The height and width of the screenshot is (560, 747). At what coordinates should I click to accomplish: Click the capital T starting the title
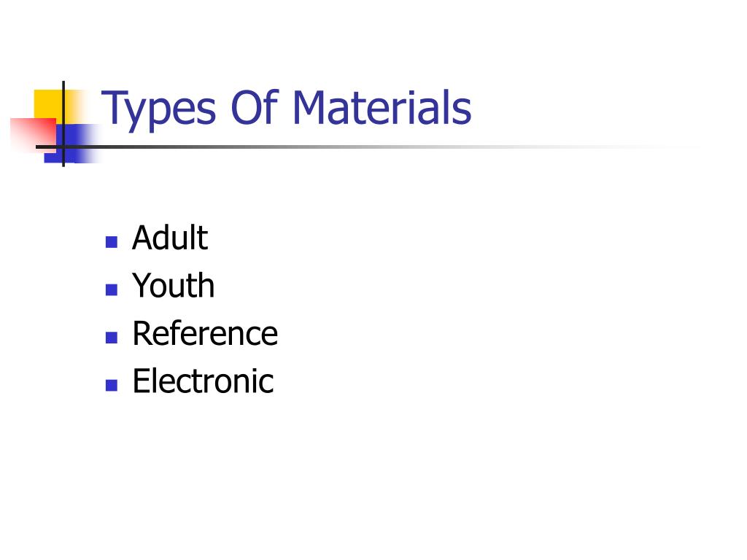click(x=113, y=107)
